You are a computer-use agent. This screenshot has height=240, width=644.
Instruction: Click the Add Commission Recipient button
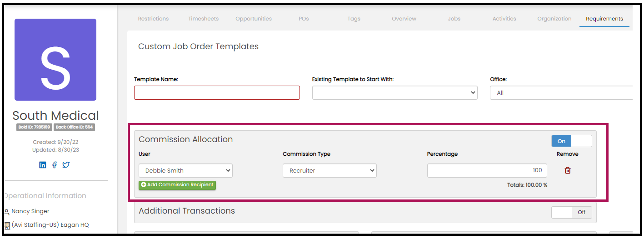tap(177, 185)
